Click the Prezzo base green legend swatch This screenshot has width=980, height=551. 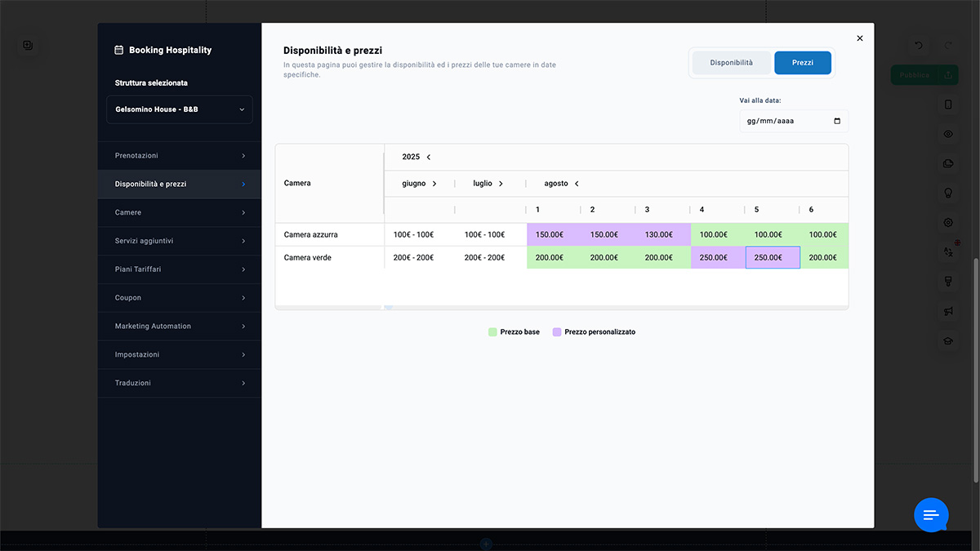pos(492,332)
